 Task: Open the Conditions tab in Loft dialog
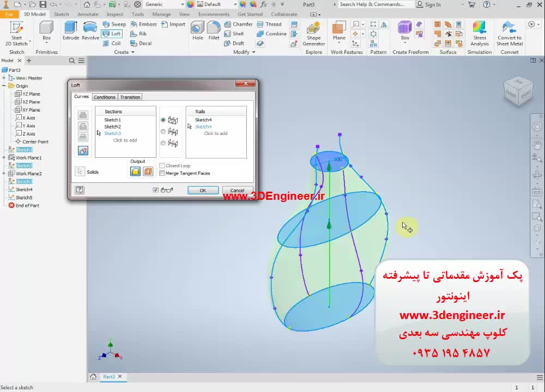pos(104,97)
